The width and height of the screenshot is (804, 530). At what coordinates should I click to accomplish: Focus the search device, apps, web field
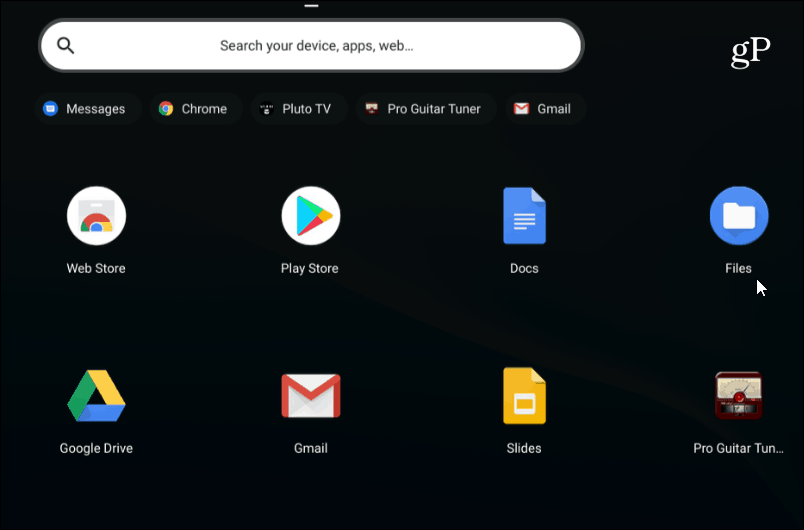[x=311, y=46]
